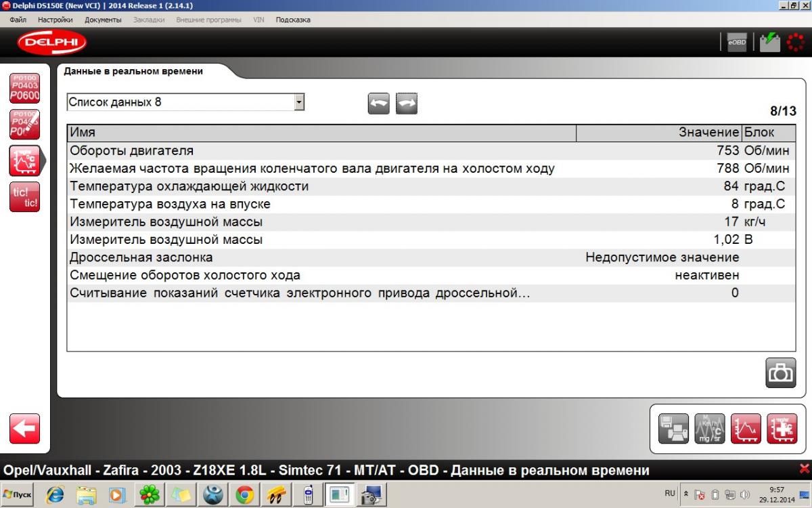Open Internet Explorer from taskbar
The height and width of the screenshot is (508, 812).
tap(55, 495)
